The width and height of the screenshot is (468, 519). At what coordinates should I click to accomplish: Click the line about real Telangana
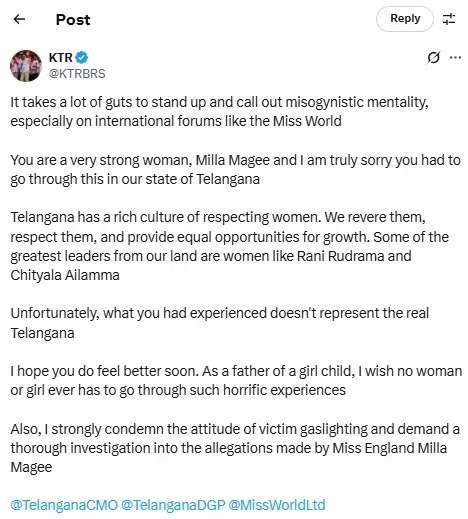[219, 323]
